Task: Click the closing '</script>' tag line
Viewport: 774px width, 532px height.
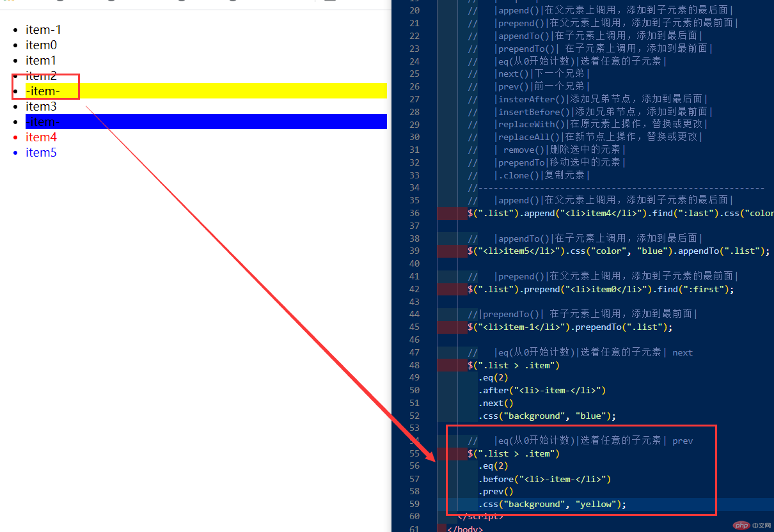Action: pos(480,517)
